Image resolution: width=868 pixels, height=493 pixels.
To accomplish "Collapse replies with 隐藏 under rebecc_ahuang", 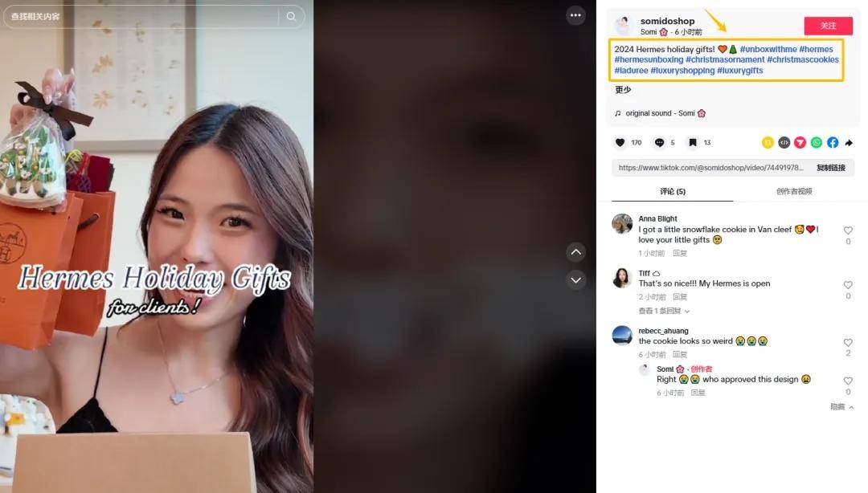I will point(841,406).
